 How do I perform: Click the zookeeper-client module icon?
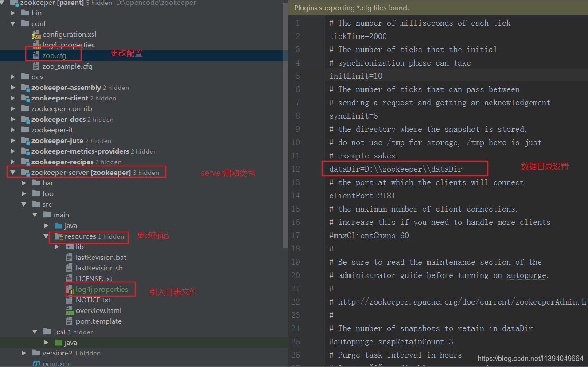click(25, 98)
